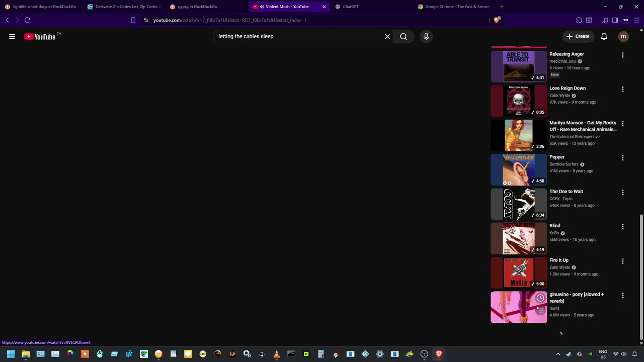The width and height of the screenshot is (644, 362).
Task: Open more options for Love Reign Down
Action: 623,89
